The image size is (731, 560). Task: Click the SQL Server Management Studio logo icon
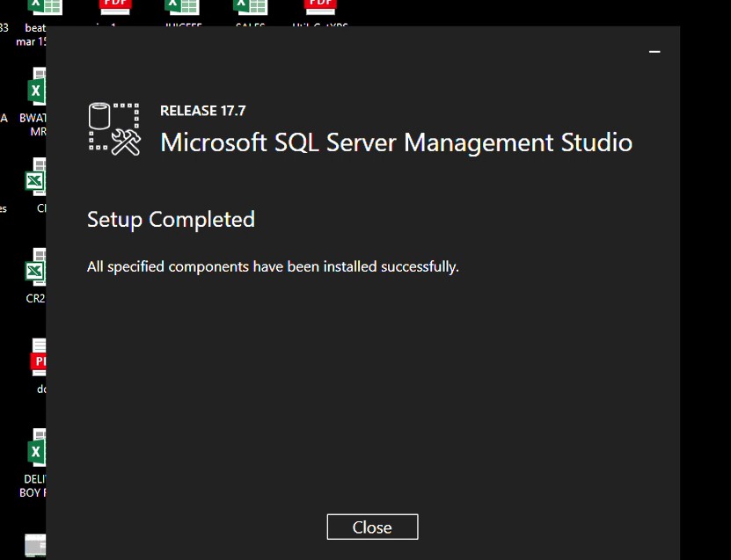point(114,129)
